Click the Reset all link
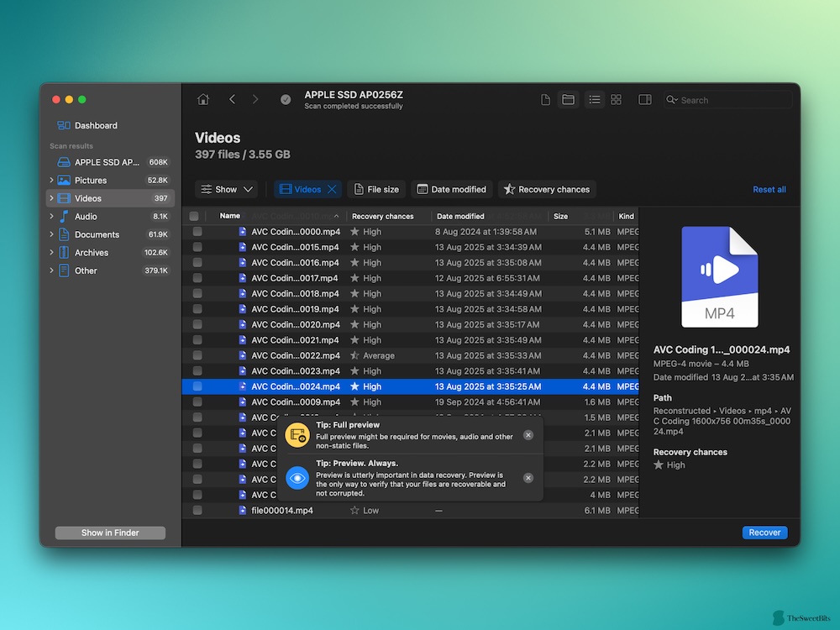This screenshot has width=840, height=630. 769,189
